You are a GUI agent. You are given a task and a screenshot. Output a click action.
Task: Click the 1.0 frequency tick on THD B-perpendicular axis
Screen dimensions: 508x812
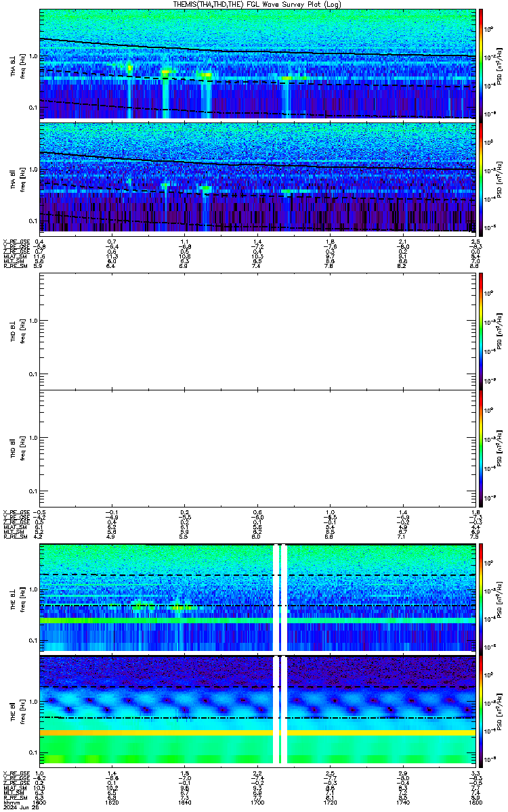33,320
